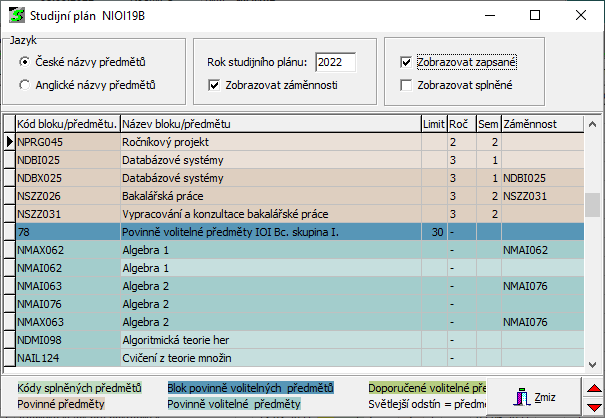Click scrollbar up arrow in the subject table
The width and height of the screenshot is (605, 418).
[x=593, y=124]
